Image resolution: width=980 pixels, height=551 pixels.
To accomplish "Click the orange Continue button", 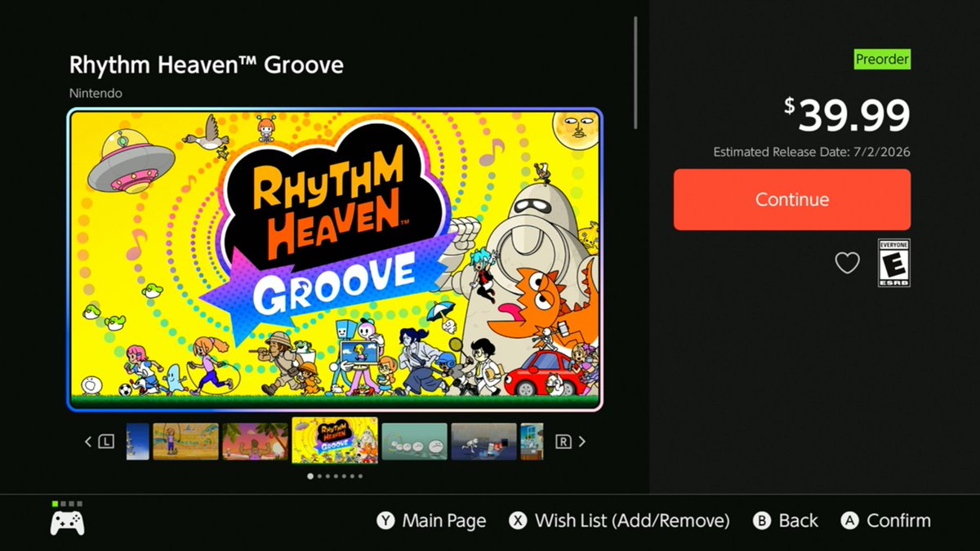I will click(791, 199).
